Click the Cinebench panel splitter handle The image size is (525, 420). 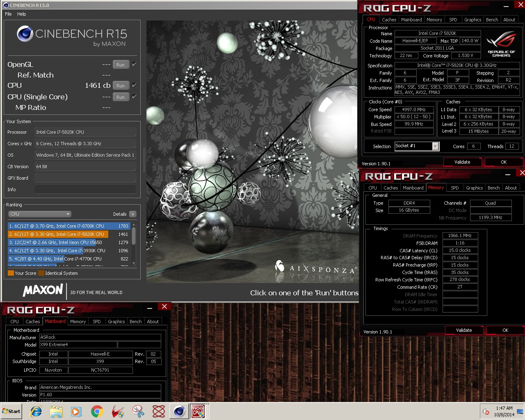[144, 160]
